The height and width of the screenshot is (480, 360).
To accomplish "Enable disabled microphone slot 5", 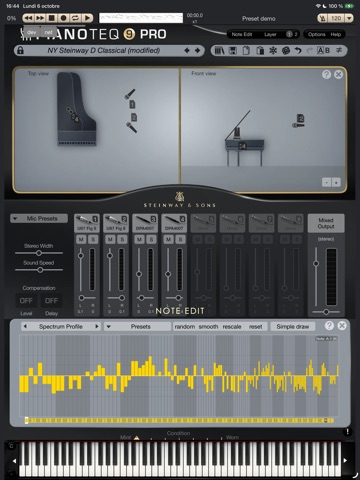I will pyautogui.click(x=203, y=223).
